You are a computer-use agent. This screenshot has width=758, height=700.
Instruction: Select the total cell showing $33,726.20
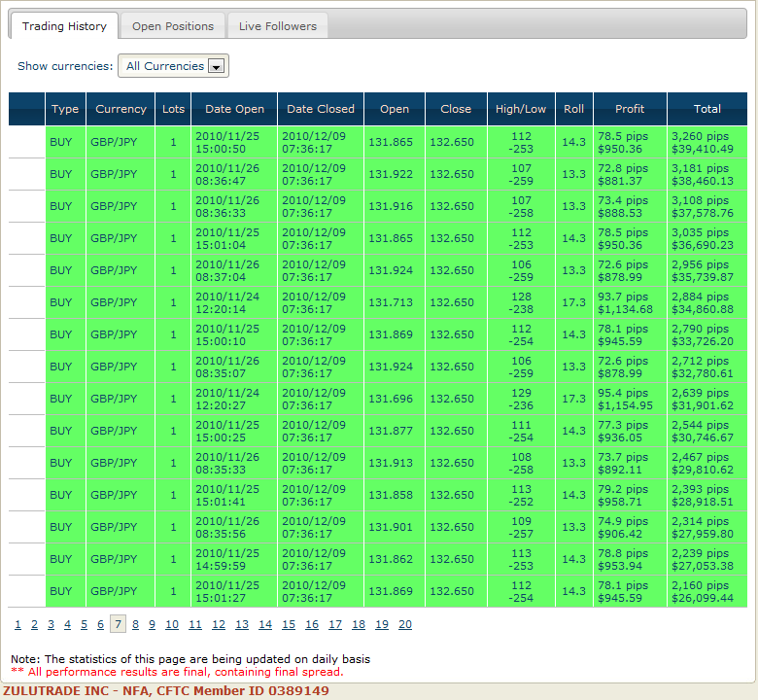[x=707, y=334]
